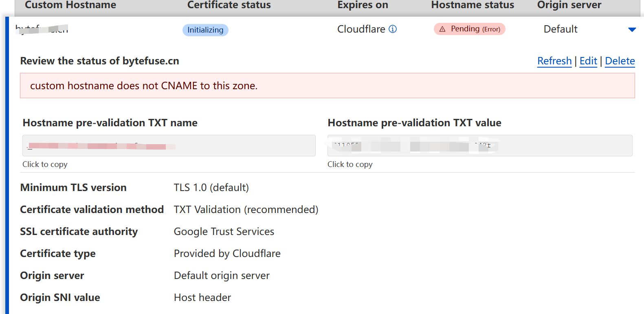The height and width of the screenshot is (314, 644).
Task: Select the Origin server column header
Action: pyautogui.click(x=569, y=5)
